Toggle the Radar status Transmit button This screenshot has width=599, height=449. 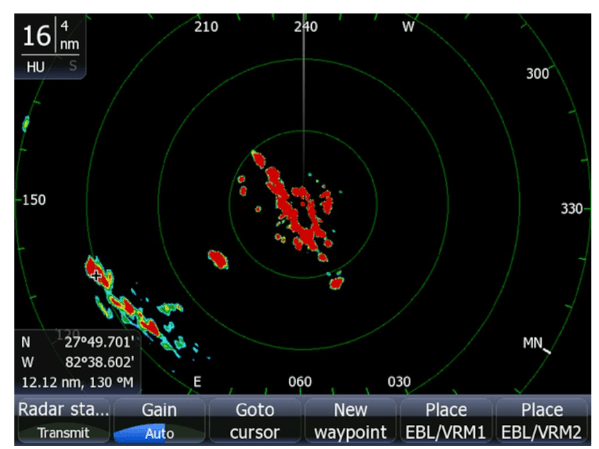click(x=63, y=421)
